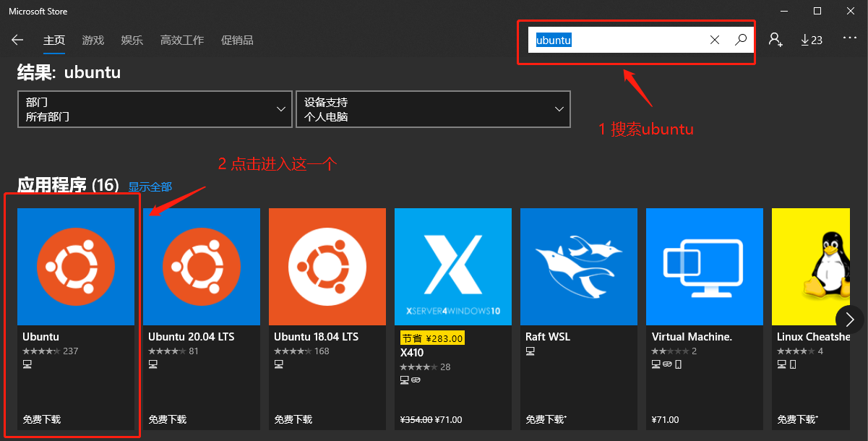
Task: Switch to the 游戏 tab
Action: [x=93, y=40]
